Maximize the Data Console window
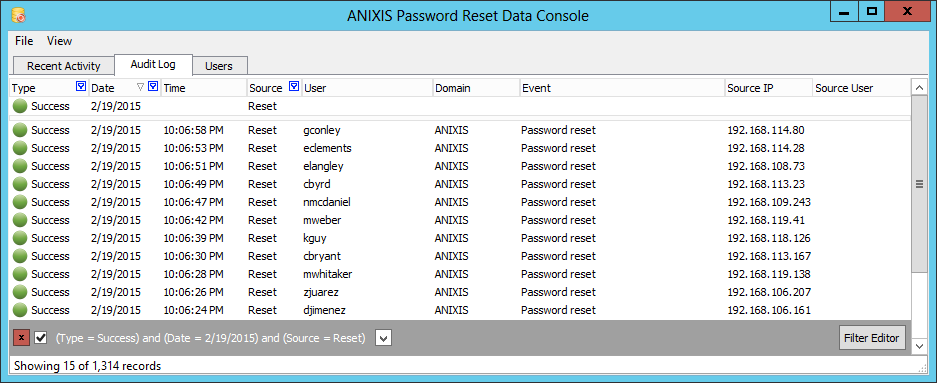Screen dimensions: 937x383 click(871, 12)
